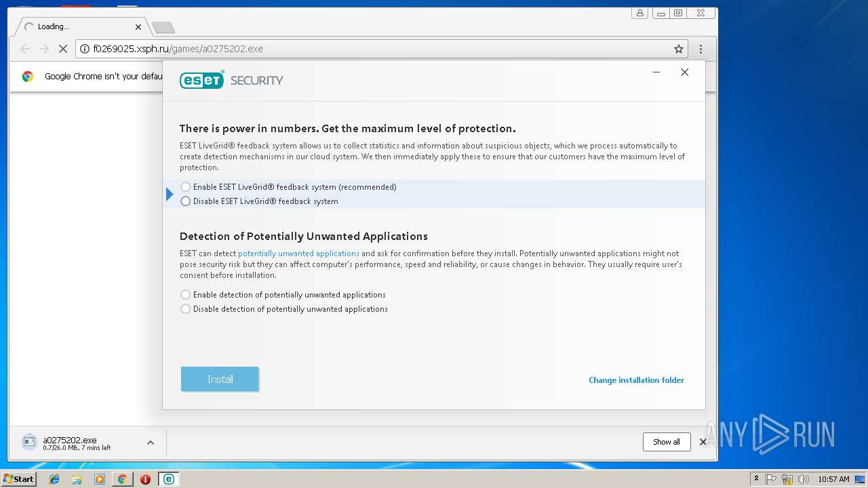The width and height of the screenshot is (868, 488).
Task: Minimize the ESET installer window
Action: click(x=656, y=73)
